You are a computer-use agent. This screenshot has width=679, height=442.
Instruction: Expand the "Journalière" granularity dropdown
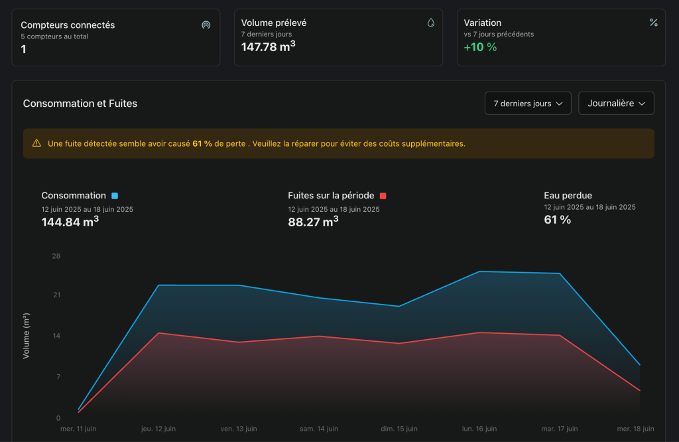tap(616, 103)
